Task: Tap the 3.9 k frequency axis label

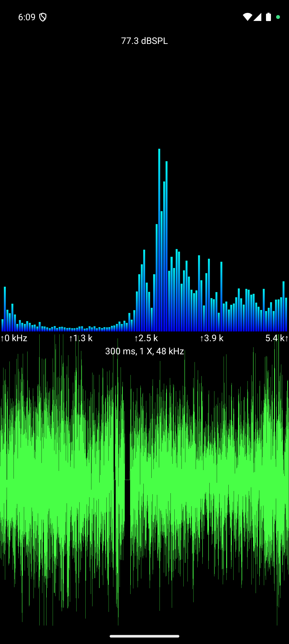Action: point(212,338)
